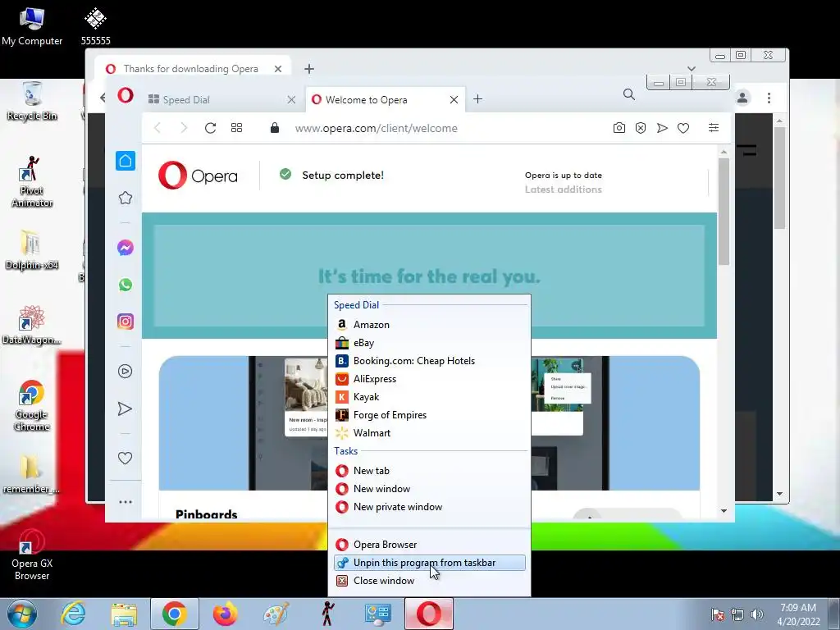
Task: Click the Opera page vertical scrollbar thumb
Action: (x=724, y=212)
